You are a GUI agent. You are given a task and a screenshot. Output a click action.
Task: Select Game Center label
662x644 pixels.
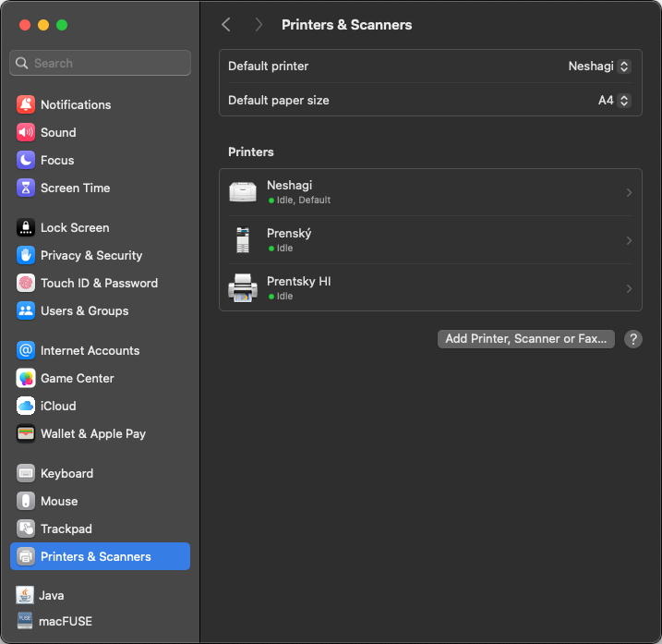coord(78,378)
